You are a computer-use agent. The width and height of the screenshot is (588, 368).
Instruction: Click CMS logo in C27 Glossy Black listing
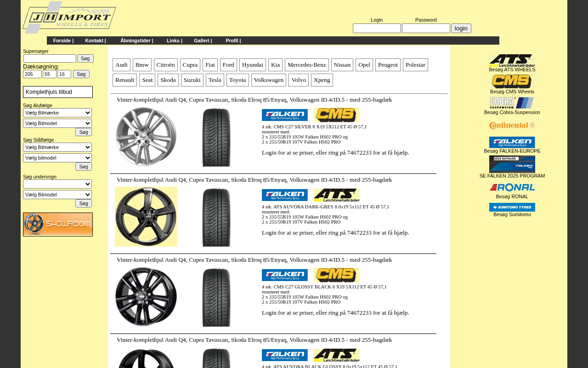pos(337,275)
